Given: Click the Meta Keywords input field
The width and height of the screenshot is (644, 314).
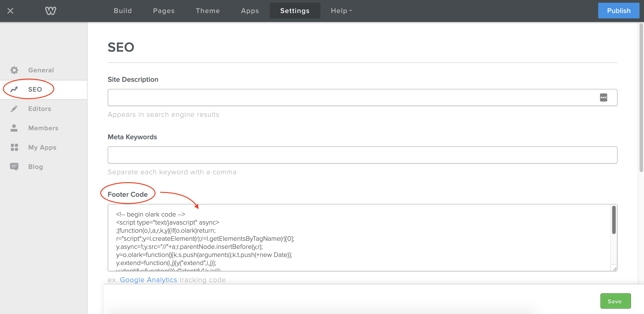Looking at the screenshot, I should pyautogui.click(x=362, y=155).
